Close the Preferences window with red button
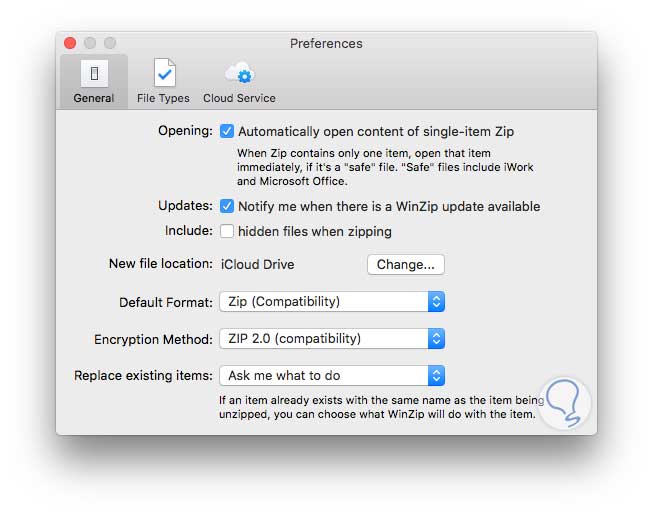The image size is (653, 515). pyautogui.click(x=70, y=43)
